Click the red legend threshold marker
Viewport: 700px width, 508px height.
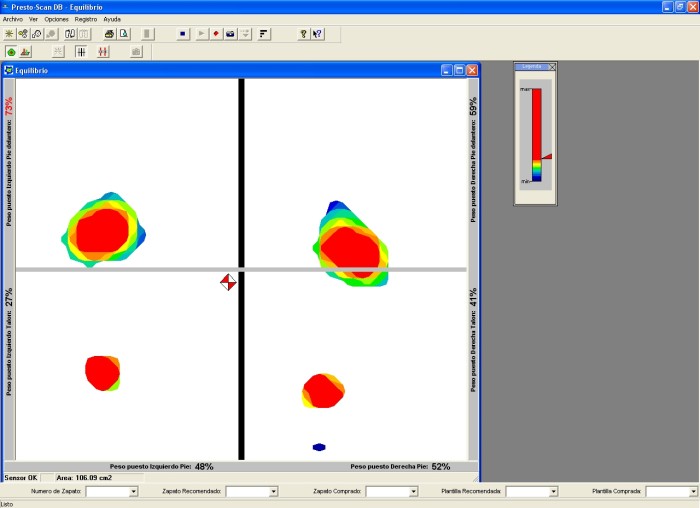click(x=547, y=157)
